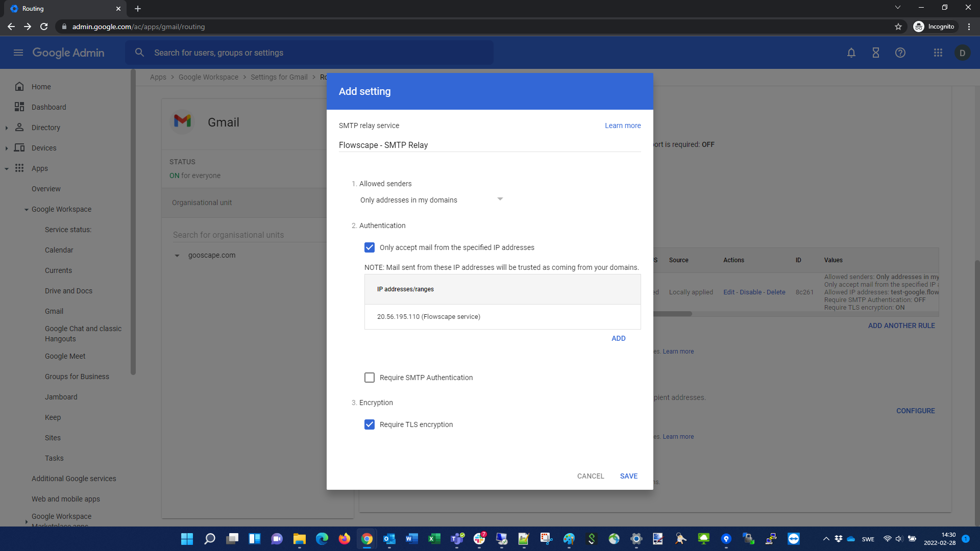The height and width of the screenshot is (551, 980).
Task: Open the Learn more link
Action: [x=622, y=126]
